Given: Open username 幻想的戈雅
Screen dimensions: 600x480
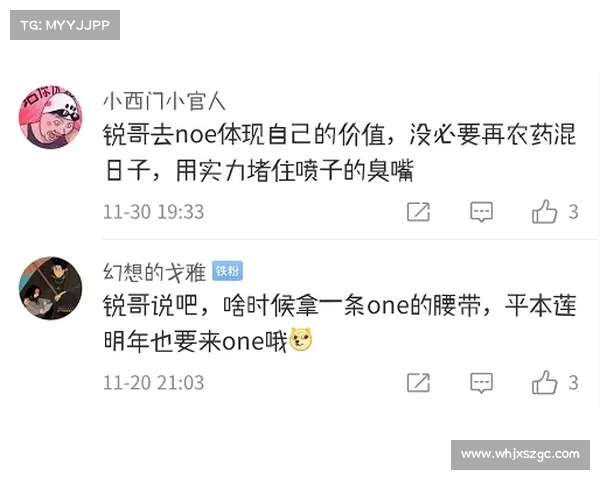Looking at the screenshot, I should [154, 272].
